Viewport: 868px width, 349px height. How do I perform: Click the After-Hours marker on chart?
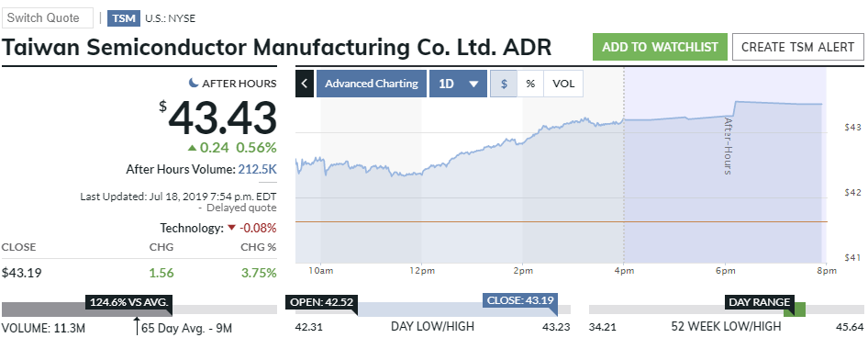(x=728, y=146)
